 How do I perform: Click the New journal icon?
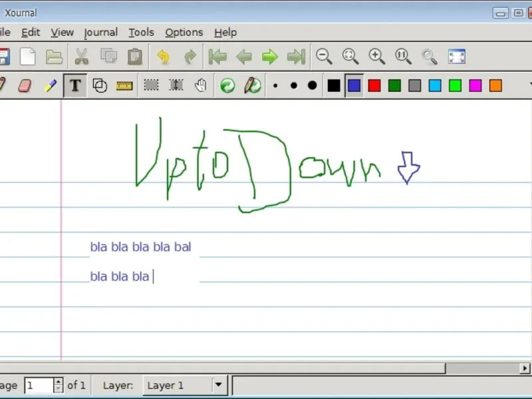click(27, 57)
